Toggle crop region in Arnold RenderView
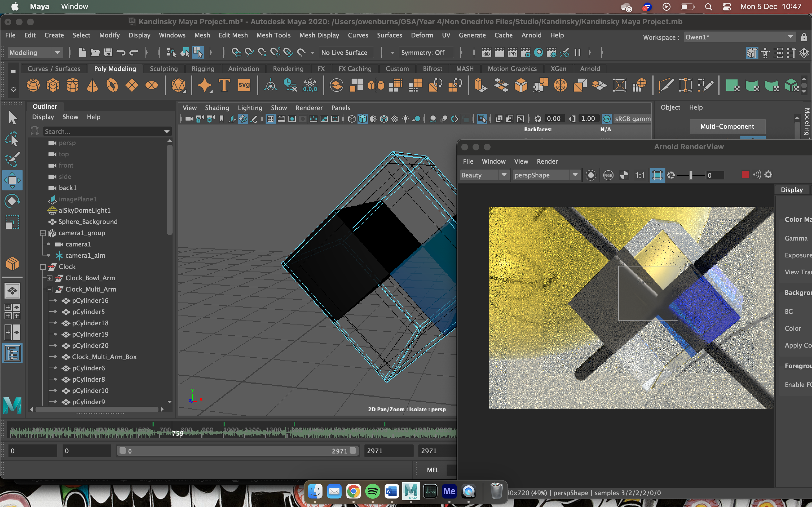Screen dimensions: 812x507 pyautogui.click(x=657, y=175)
